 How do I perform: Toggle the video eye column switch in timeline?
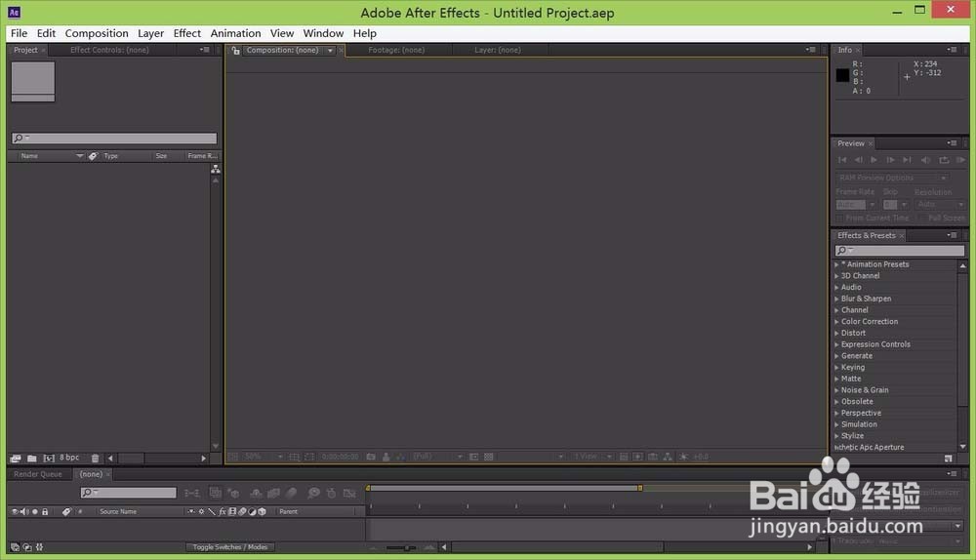(15, 511)
